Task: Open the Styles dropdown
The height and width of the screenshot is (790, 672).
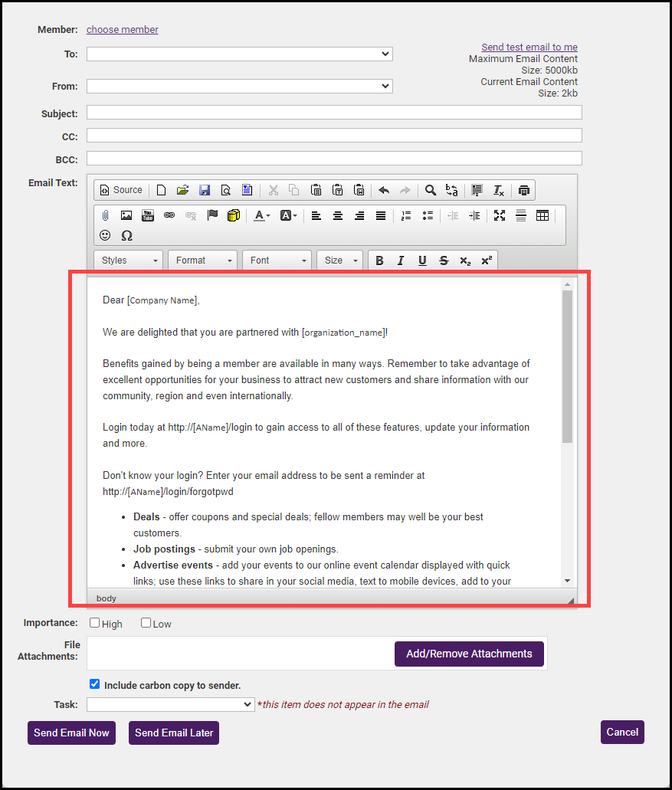Action: coord(129,261)
